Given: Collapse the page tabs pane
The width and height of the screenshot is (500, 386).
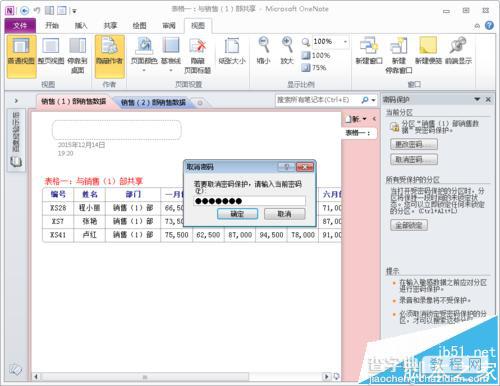Looking at the screenshot, I should coord(374,119).
